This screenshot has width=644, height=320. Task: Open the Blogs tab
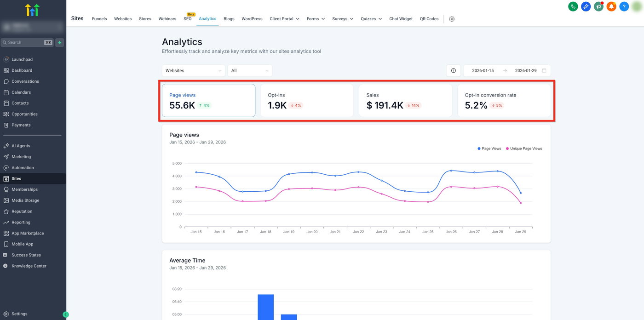pyautogui.click(x=229, y=19)
